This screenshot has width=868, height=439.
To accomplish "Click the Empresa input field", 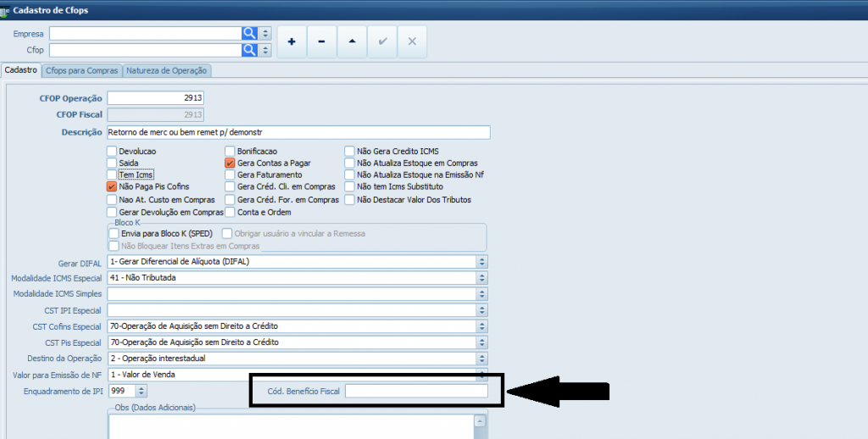I will 146,33.
